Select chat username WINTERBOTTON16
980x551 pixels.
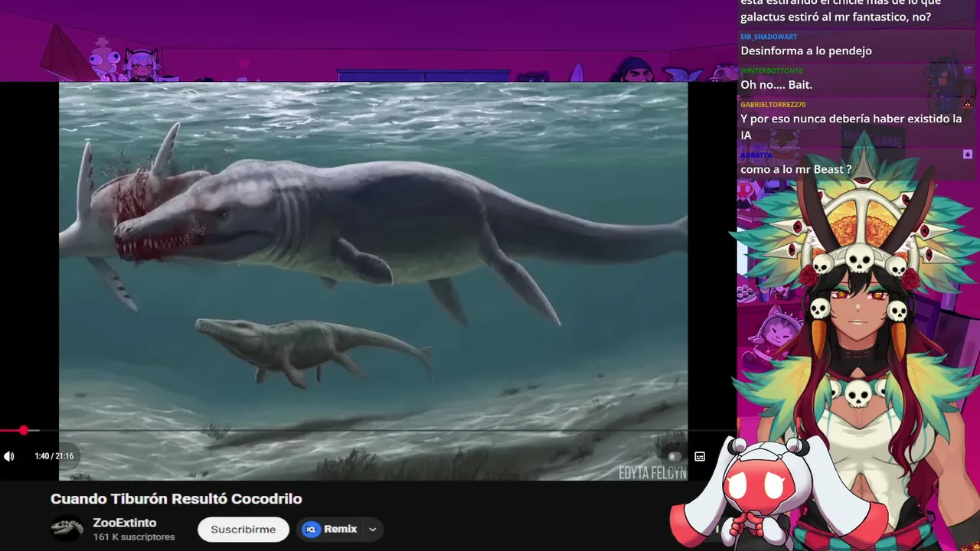pos(771,70)
